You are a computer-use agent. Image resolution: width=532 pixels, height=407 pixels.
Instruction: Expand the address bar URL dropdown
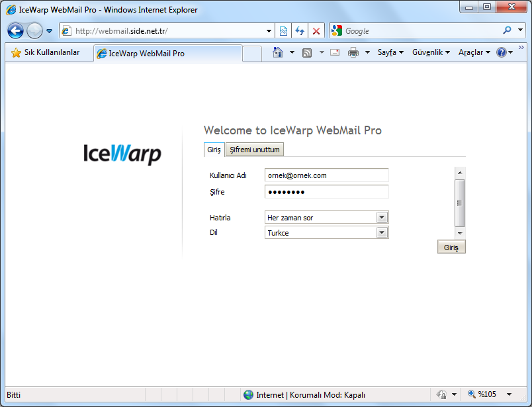(269, 31)
